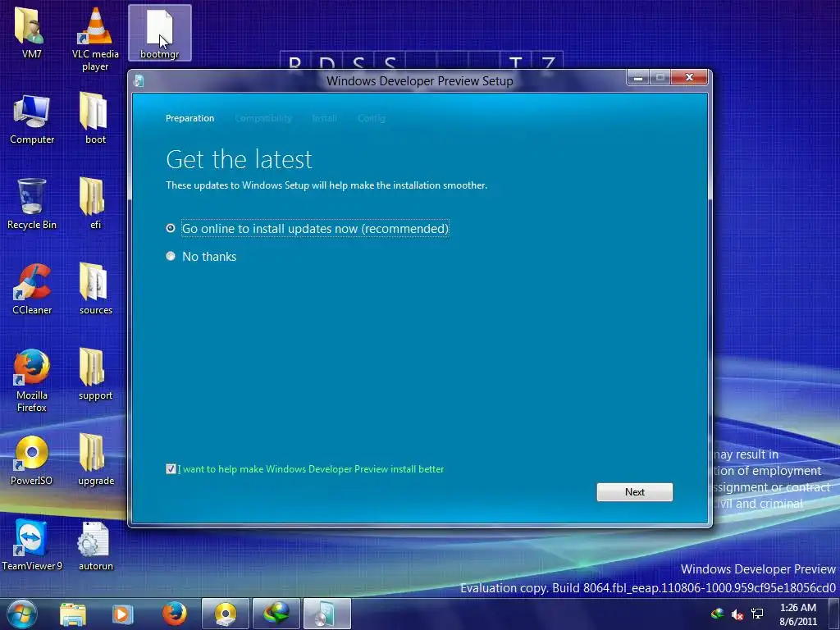Image resolution: width=840 pixels, height=630 pixels.
Task: Open Firefox from the taskbar
Action: [x=174, y=614]
